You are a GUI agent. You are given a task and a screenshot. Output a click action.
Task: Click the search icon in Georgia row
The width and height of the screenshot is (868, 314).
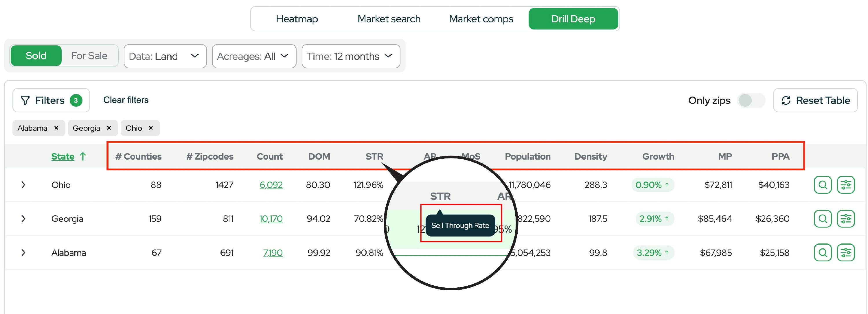pyautogui.click(x=823, y=219)
